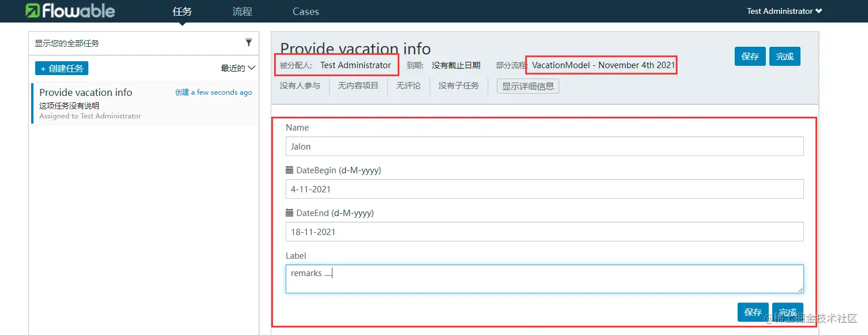Viewport: 868px width, 335px height.
Task: Click the DateBegin calendar icon
Action: tap(290, 170)
